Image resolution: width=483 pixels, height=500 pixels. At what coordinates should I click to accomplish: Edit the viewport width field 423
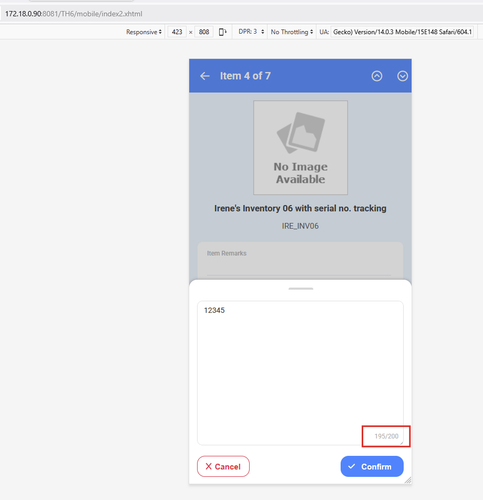point(177,32)
